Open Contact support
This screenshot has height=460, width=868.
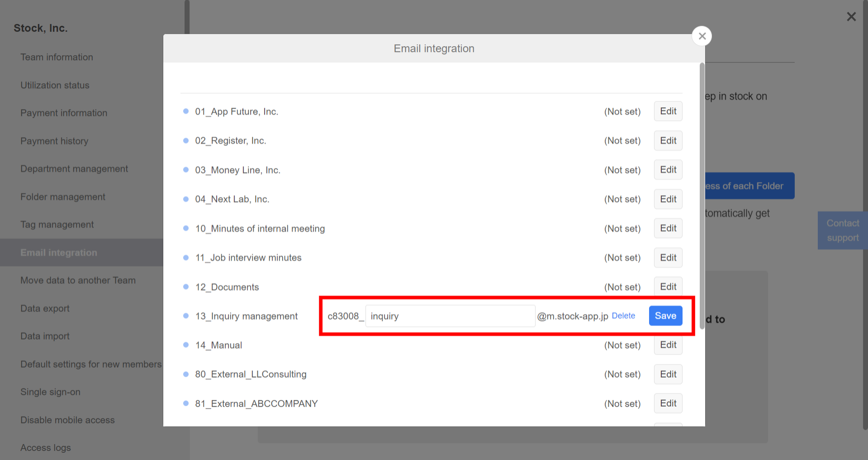[842, 230]
